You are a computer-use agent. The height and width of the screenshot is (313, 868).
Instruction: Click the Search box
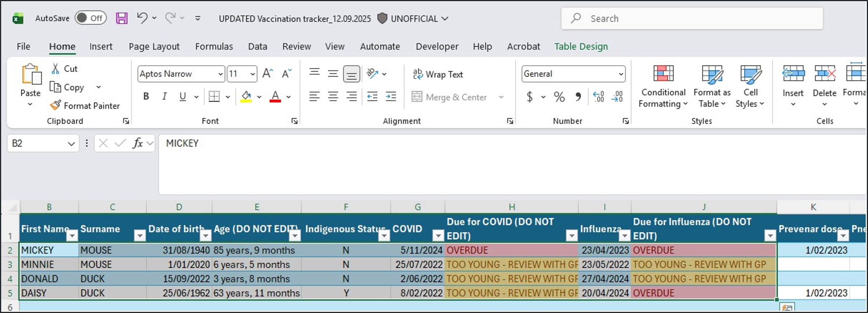click(692, 18)
